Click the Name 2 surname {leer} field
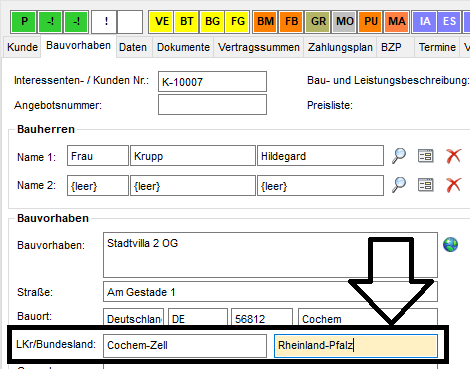Image resolution: width=470 pixels, height=369 pixels. 193,185
